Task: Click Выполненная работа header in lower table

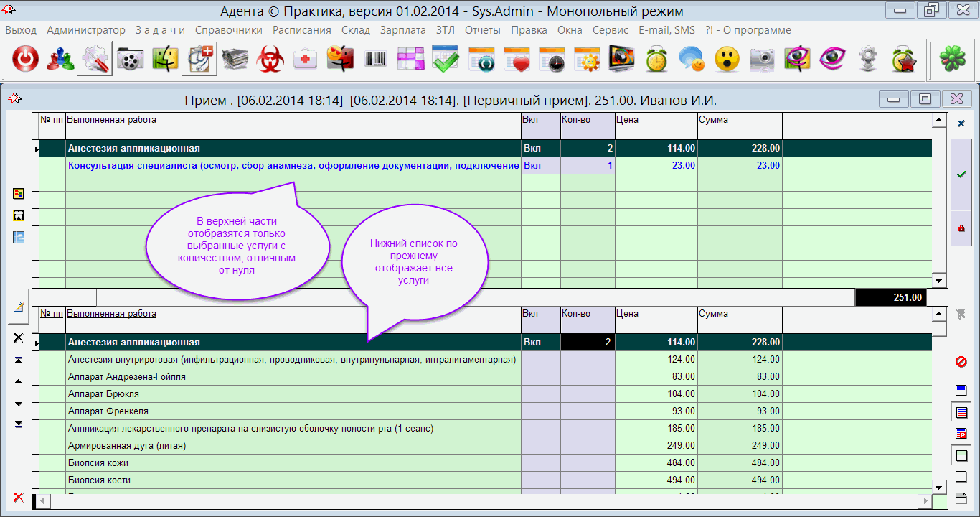Action: point(111,314)
